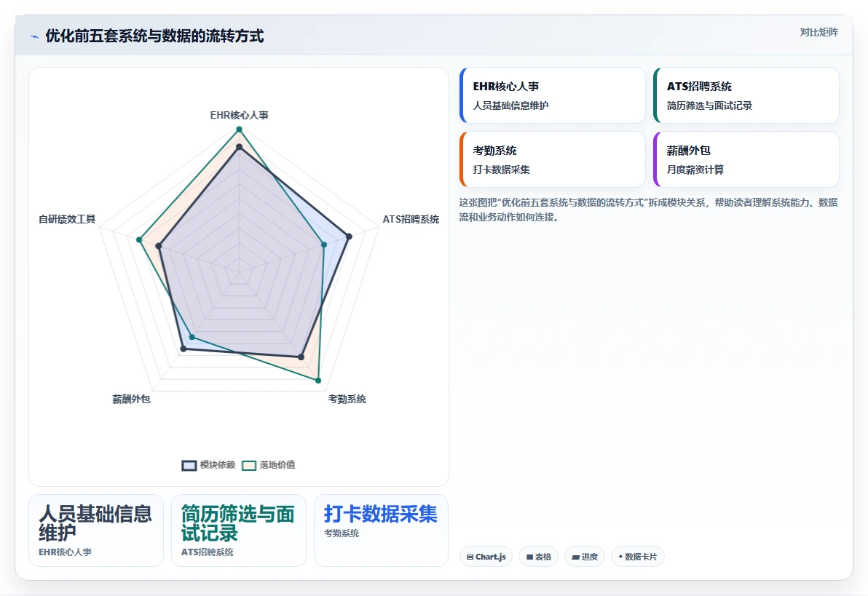This screenshot has height=596, width=868.
Task: Click the 进度 chip icon
Action: tap(576, 557)
